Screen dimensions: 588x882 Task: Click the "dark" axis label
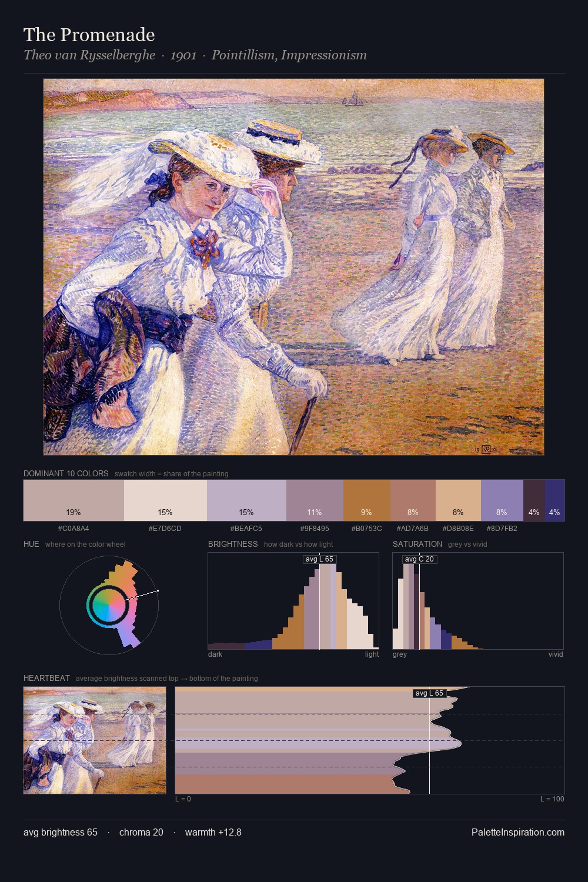click(215, 654)
